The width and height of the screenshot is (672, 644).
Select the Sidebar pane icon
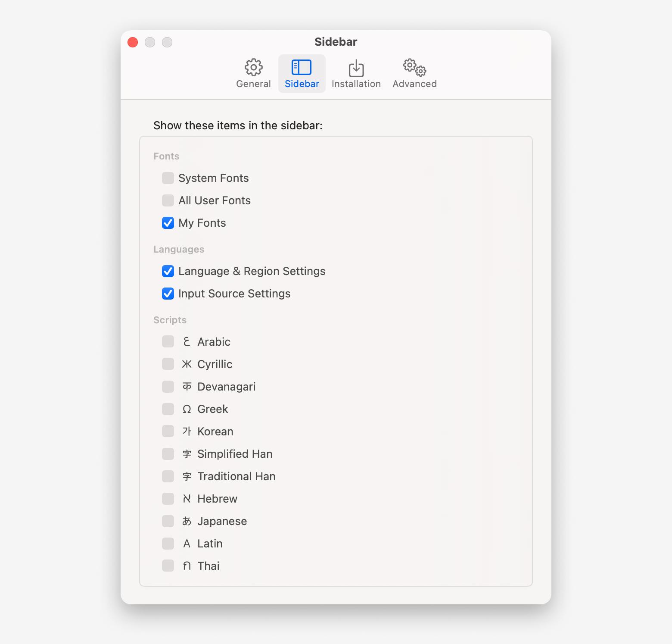[x=302, y=67]
